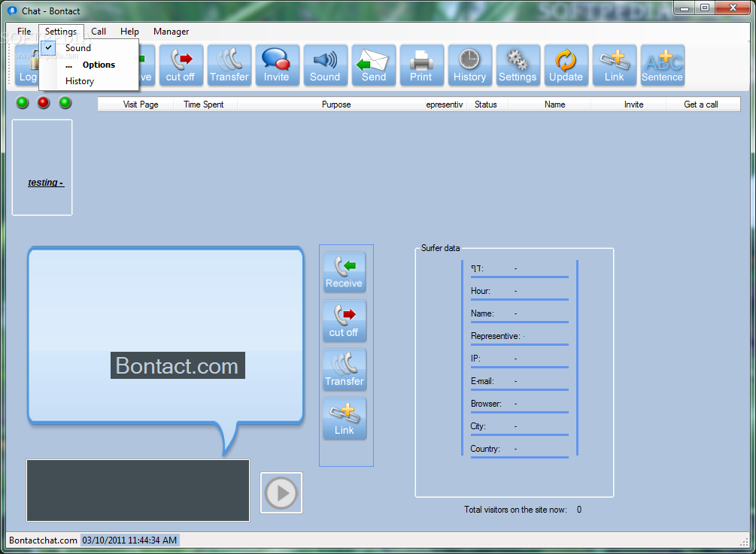Click the Update toolbar button
Screen dimensions: 756x554
point(566,65)
